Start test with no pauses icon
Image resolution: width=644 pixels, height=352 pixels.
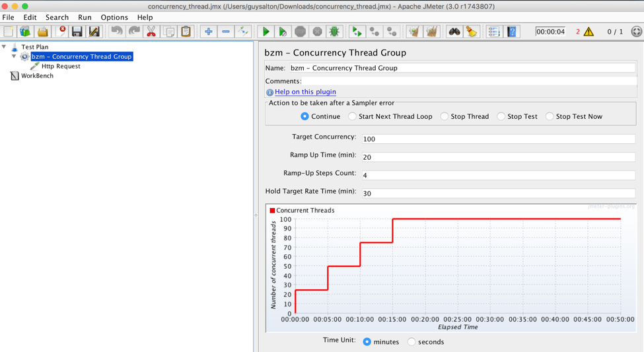(x=283, y=32)
